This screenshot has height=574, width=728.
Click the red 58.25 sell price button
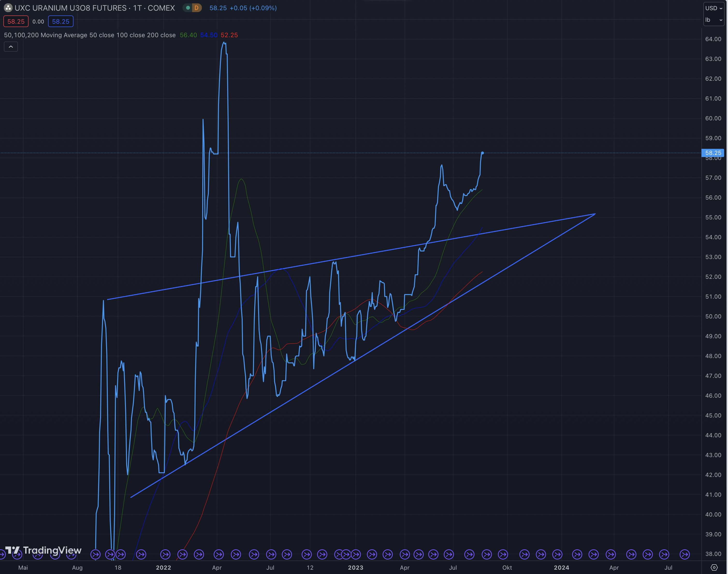tap(16, 22)
